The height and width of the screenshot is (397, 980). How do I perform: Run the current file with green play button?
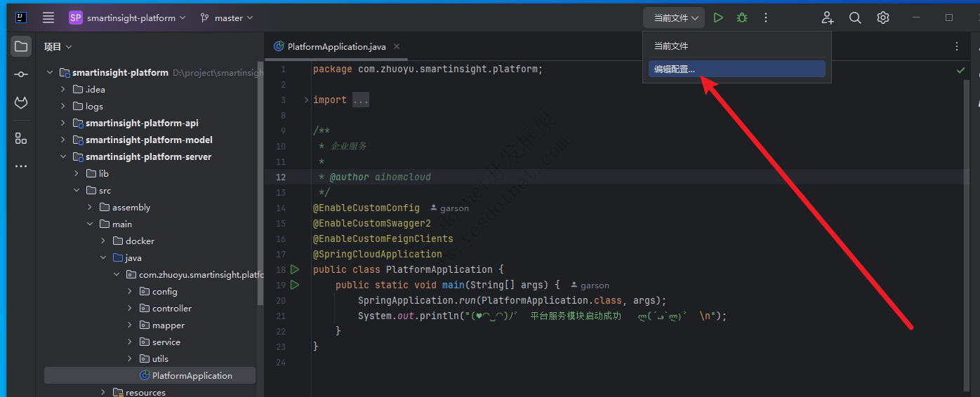(718, 18)
